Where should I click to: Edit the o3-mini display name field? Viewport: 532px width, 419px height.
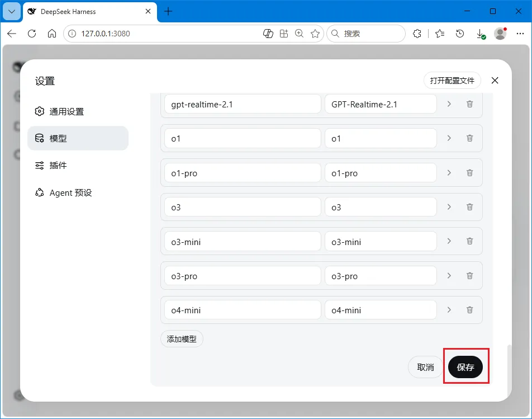[381, 242]
